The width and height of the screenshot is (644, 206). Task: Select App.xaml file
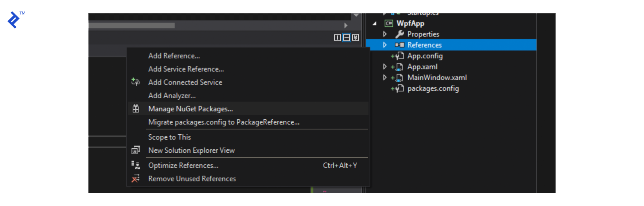coord(422,67)
